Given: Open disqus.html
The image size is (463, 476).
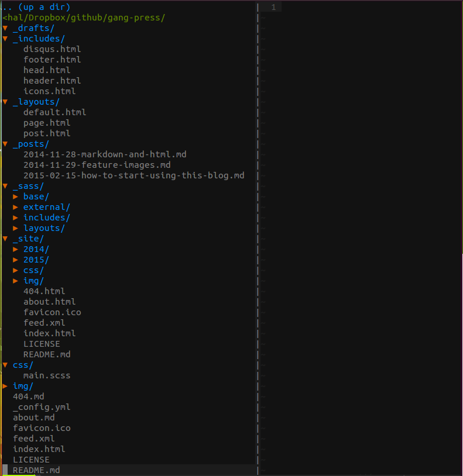Looking at the screenshot, I should [52, 49].
